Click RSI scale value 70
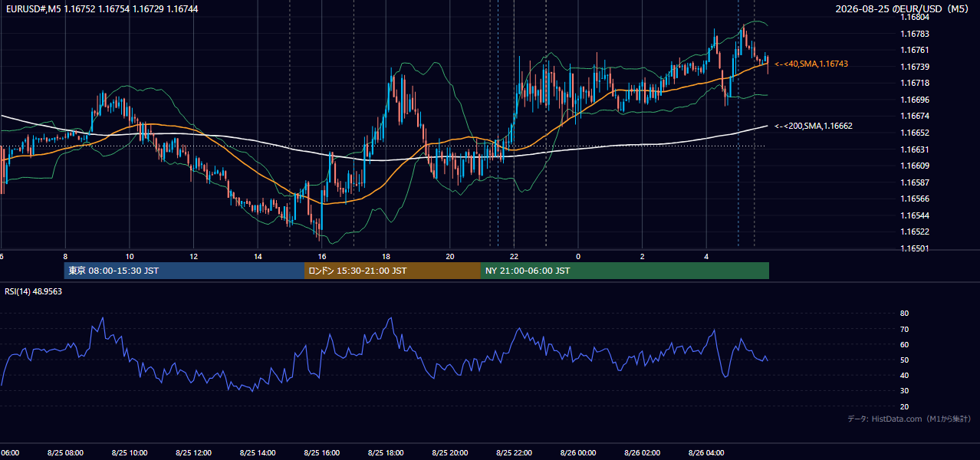Image resolution: width=980 pixels, height=460 pixels. (x=905, y=329)
